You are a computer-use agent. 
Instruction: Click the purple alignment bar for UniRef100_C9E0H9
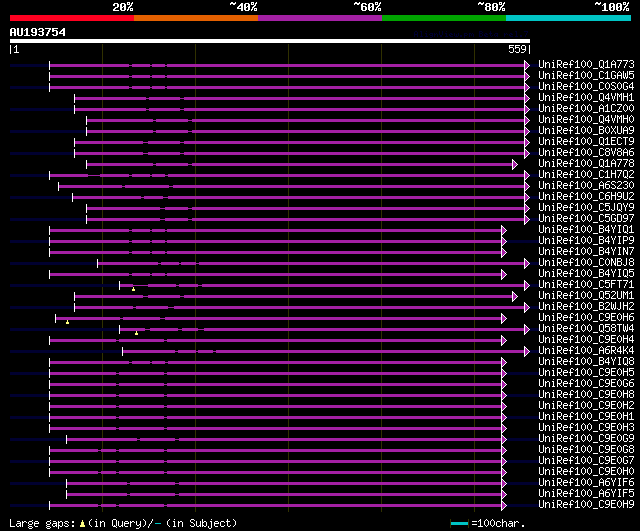tap(276, 506)
